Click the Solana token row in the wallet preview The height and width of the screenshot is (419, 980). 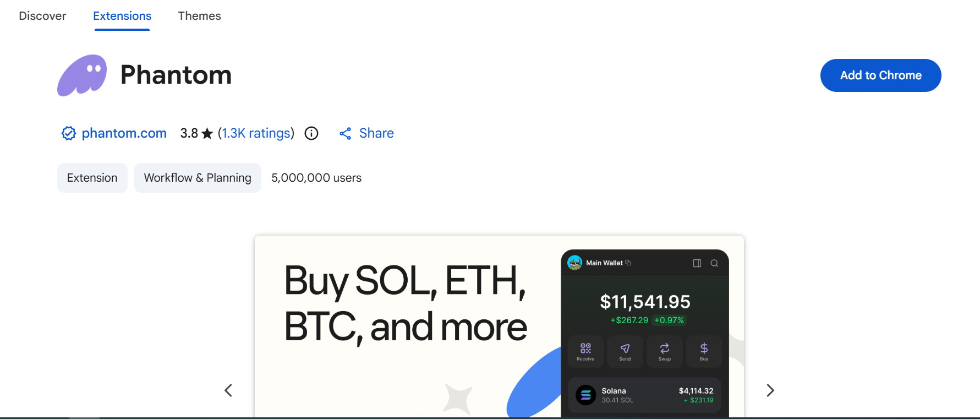point(644,395)
